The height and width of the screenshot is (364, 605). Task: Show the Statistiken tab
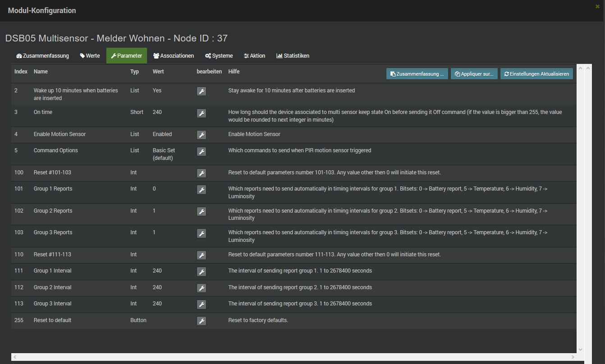point(293,56)
